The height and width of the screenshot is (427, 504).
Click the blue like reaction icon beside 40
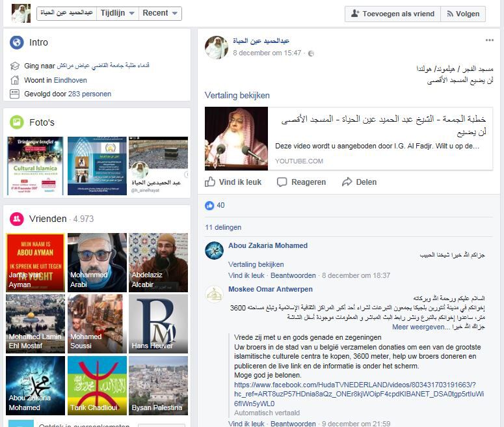click(209, 205)
